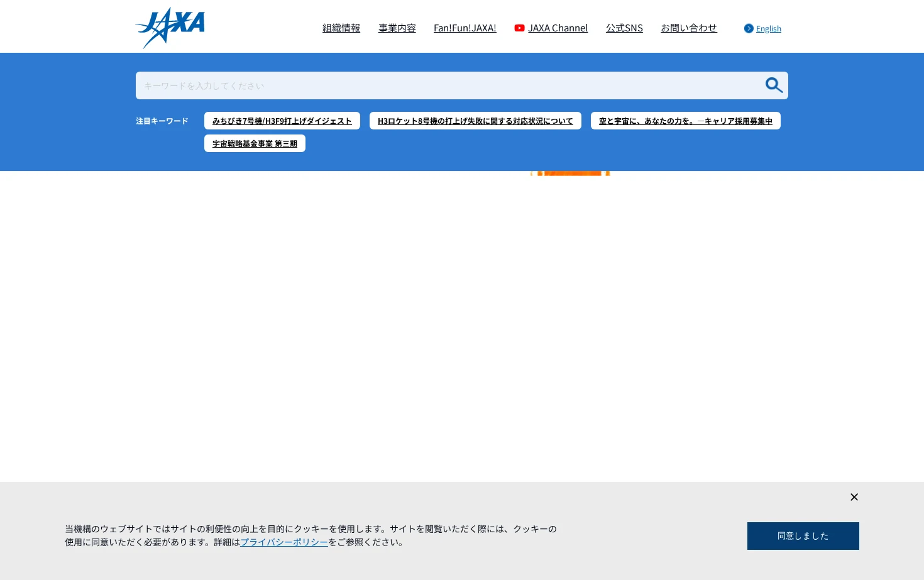
Task: Click the blue arrow icon beside English
Action: pyautogui.click(x=749, y=28)
